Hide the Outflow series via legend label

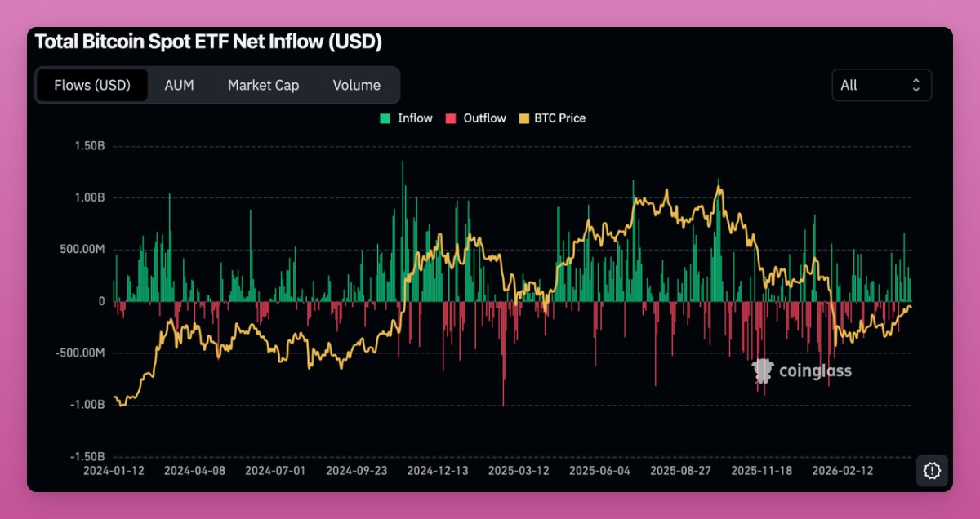point(484,118)
